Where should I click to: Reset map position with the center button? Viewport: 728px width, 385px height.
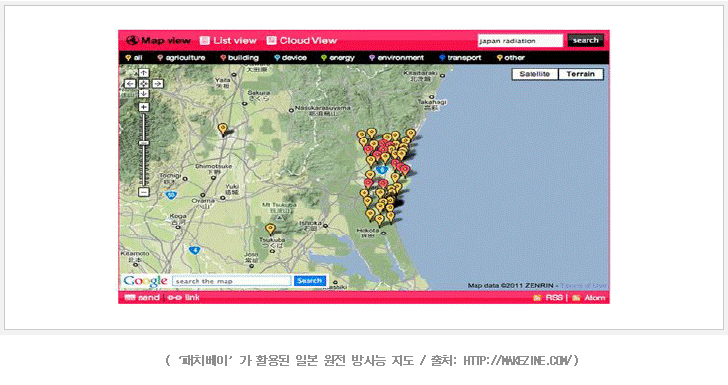click(x=144, y=84)
